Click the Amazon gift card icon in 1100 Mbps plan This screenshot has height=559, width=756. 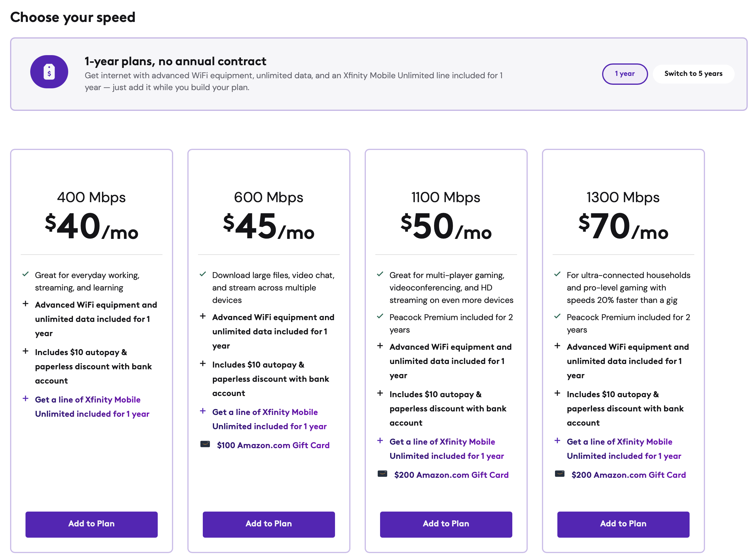tap(382, 474)
